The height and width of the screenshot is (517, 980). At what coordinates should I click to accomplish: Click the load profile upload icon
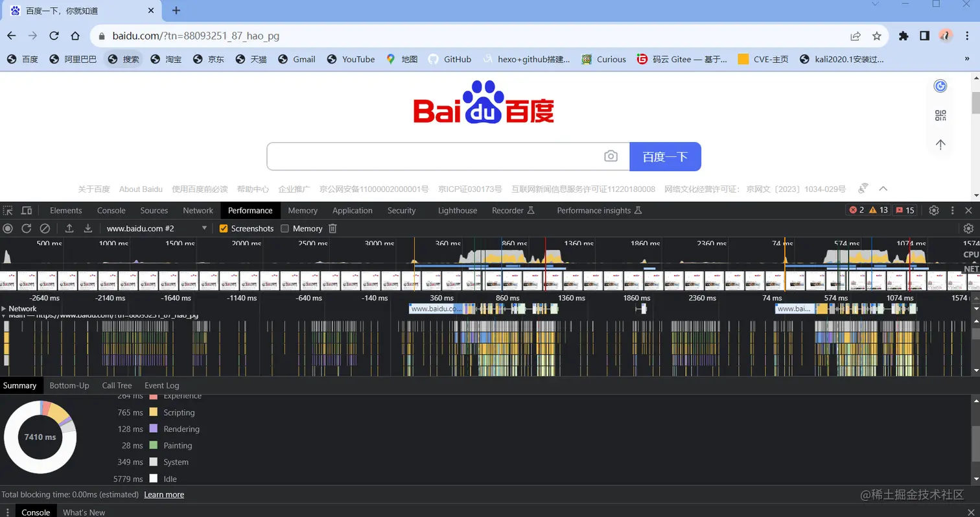[x=69, y=228]
